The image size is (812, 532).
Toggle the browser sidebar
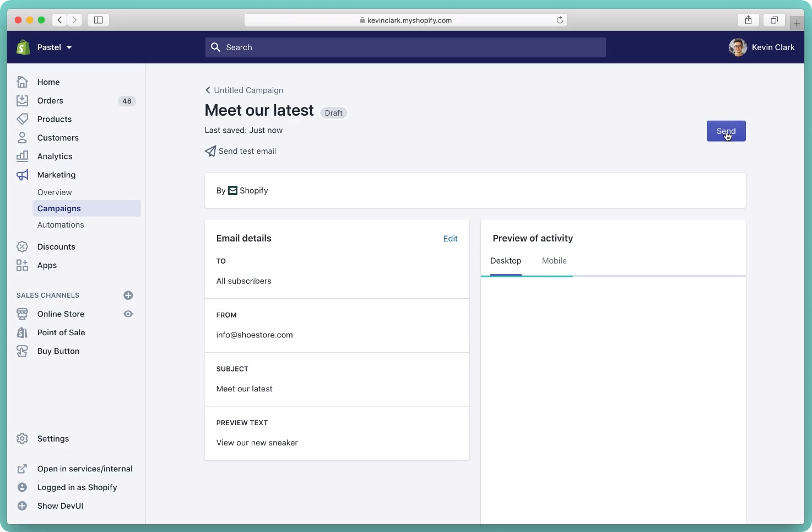click(98, 20)
